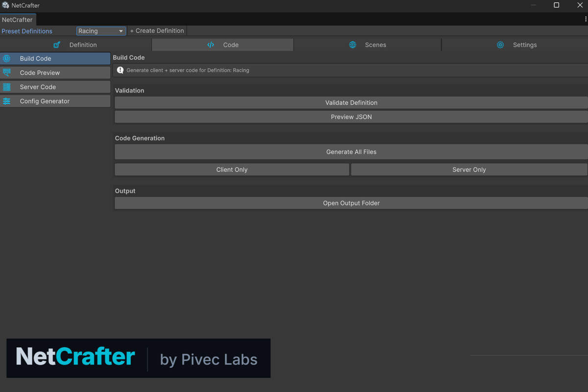588x392 pixels.
Task: Click the Definition tab pencil icon
Action: [57, 45]
